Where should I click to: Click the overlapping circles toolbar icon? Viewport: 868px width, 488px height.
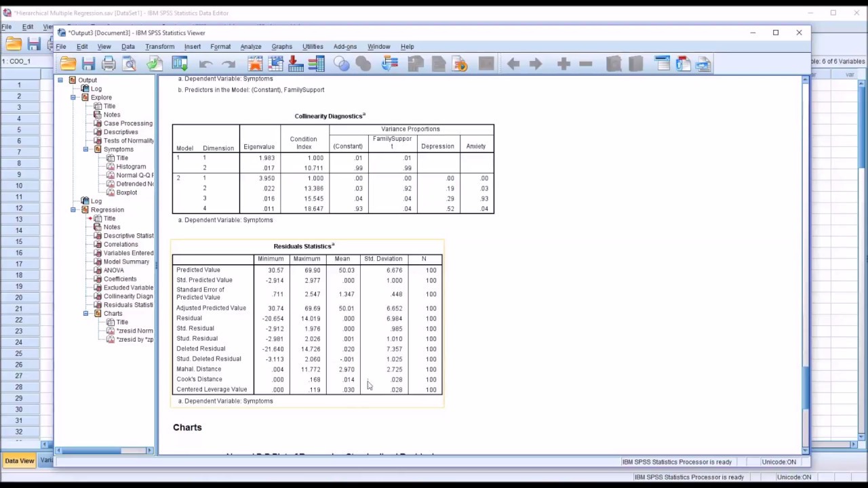tap(342, 64)
